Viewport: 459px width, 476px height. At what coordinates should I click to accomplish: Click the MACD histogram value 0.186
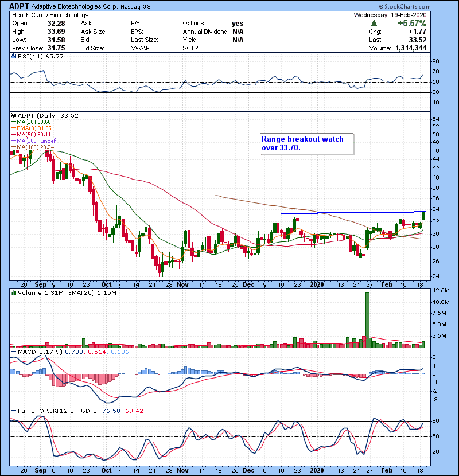click(x=120, y=352)
